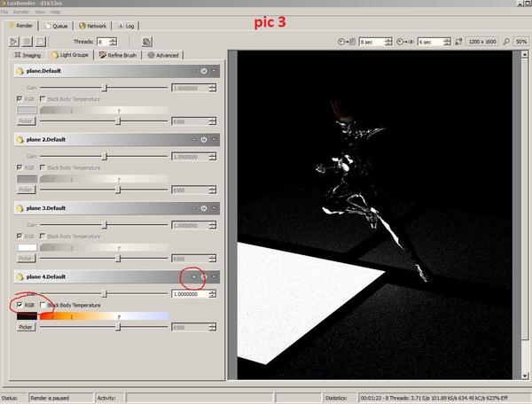Open the View menu
Image resolution: width=532 pixels, height=404 pixels.
coord(40,12)
